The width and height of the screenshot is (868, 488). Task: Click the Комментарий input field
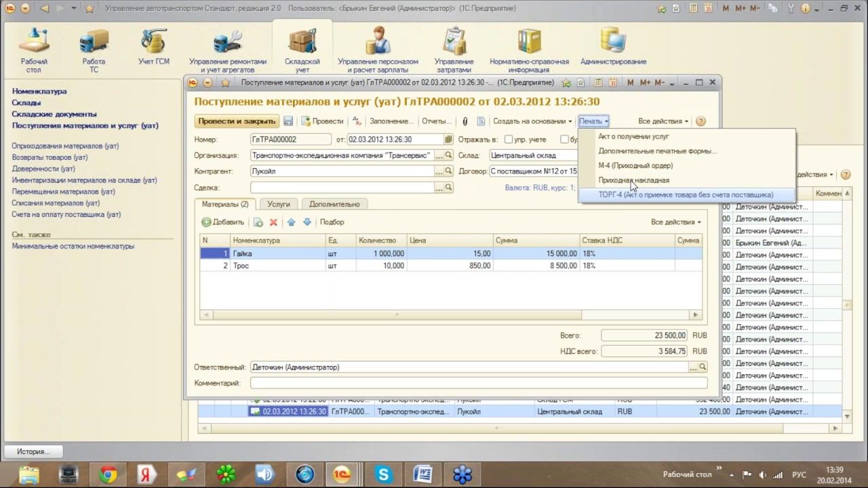[x=479, y=384]
